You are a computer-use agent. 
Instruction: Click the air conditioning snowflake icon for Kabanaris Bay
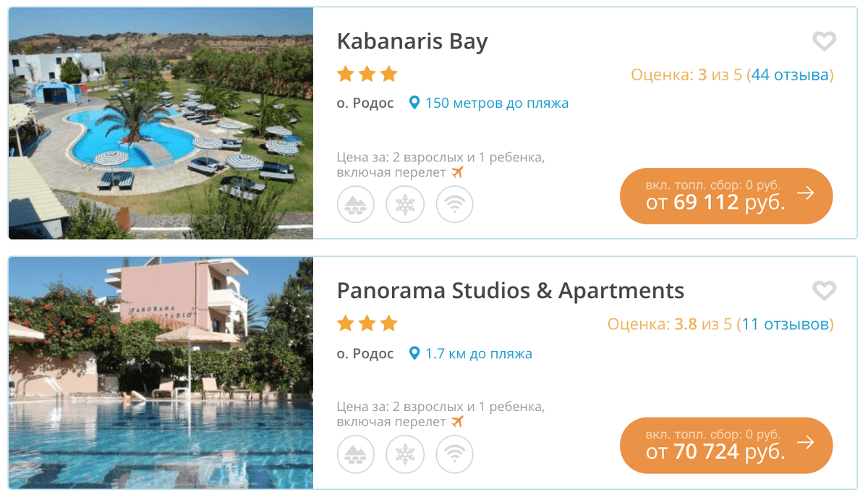click(405, 204)
